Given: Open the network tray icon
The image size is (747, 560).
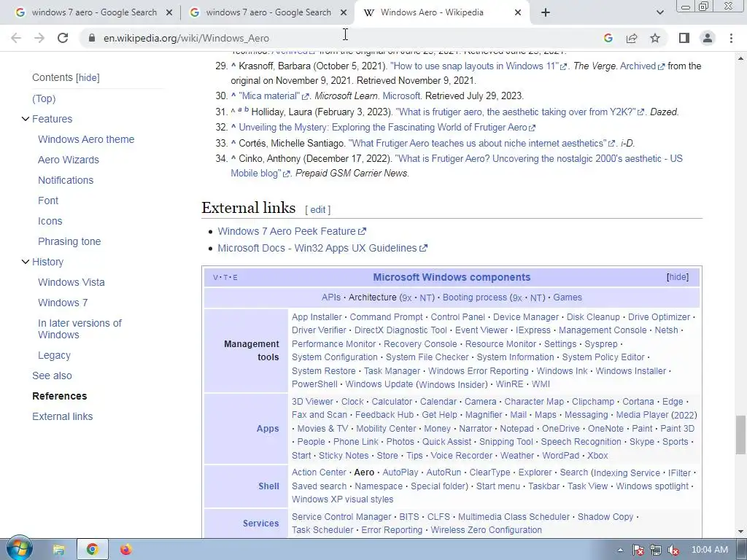Looking at the screenshot, I should click(x=656, y=550).
